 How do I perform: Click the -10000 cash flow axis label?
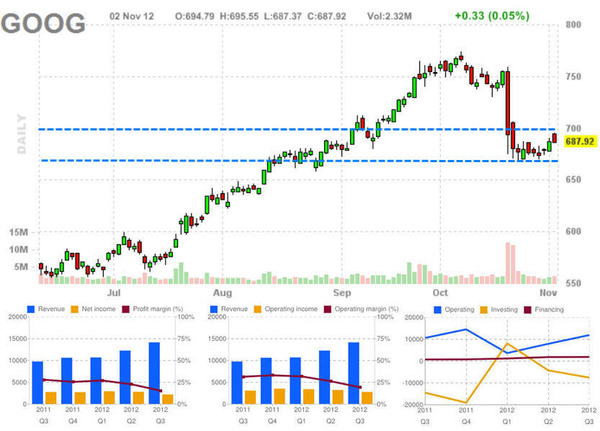pos(414,383)
